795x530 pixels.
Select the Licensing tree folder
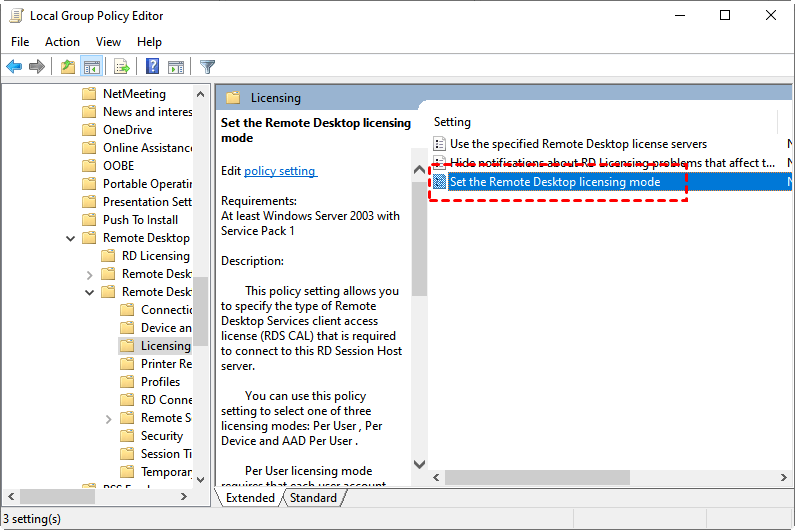point(165,346)
